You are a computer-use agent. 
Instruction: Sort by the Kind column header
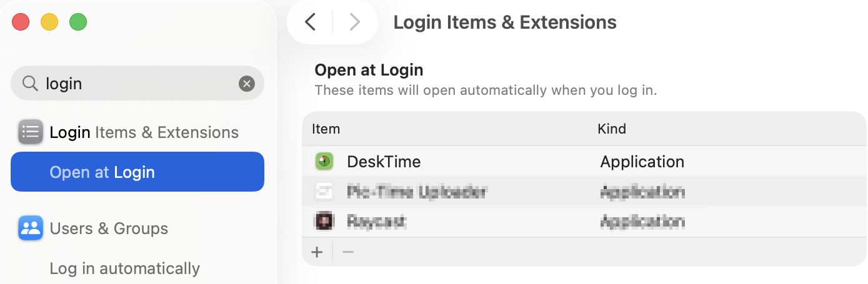[x=612, y=129]
